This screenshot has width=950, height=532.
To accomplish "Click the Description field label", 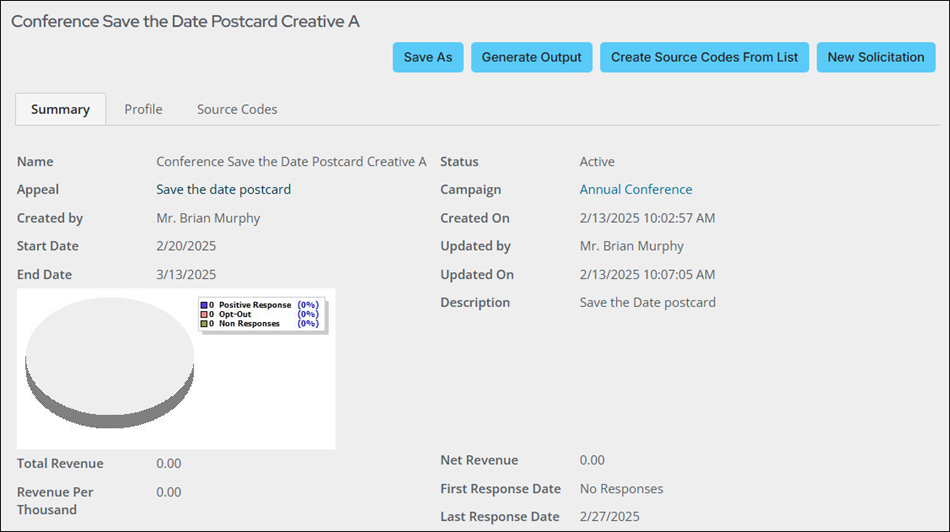I will click(x=475, y=302).
